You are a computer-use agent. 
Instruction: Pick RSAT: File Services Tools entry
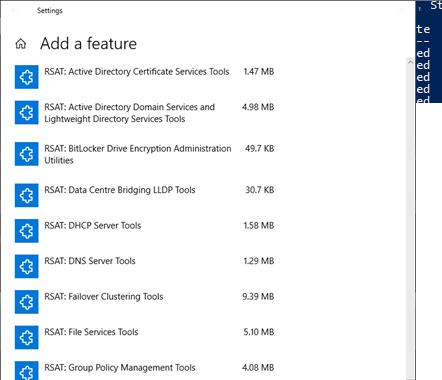[x=91, y=332]
